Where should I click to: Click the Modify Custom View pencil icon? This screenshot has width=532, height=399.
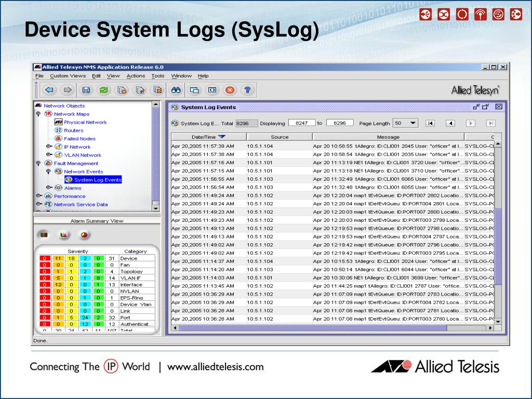coord(140,90)
